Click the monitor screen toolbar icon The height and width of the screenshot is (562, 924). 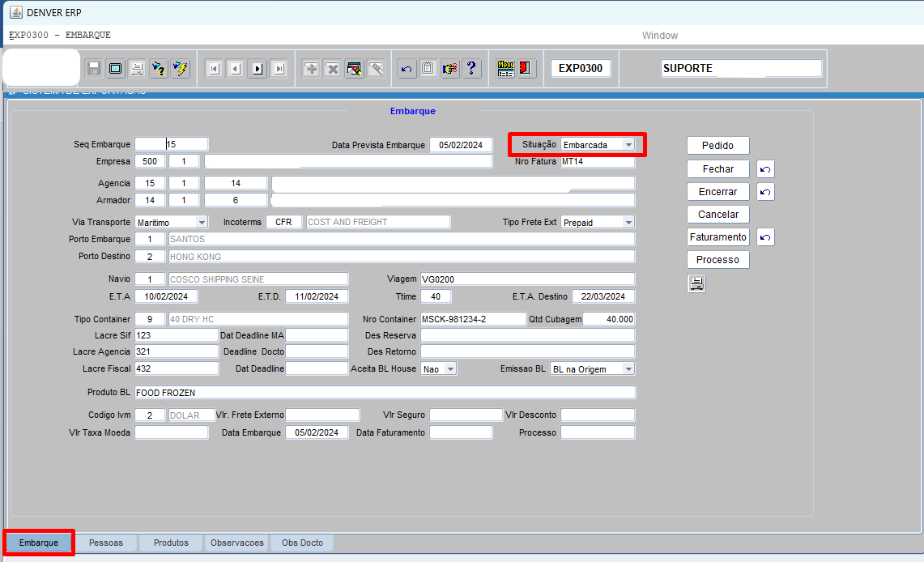coord(116,69)
